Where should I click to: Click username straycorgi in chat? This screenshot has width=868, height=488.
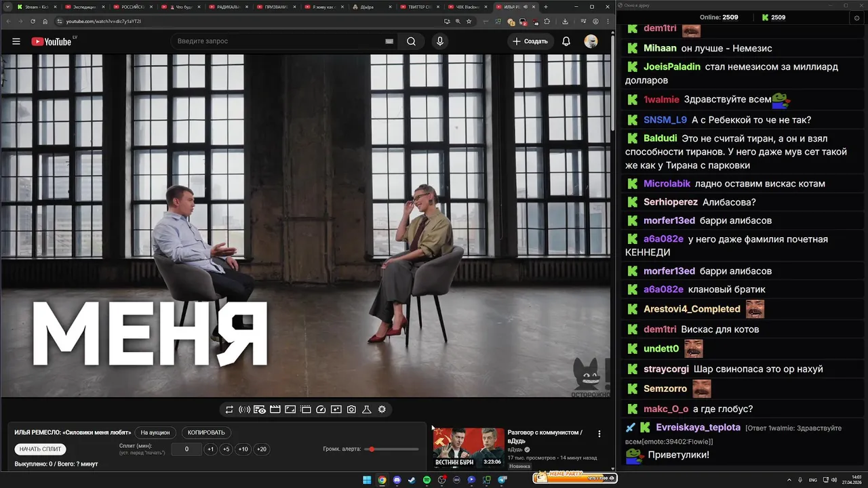click(666, 369)
